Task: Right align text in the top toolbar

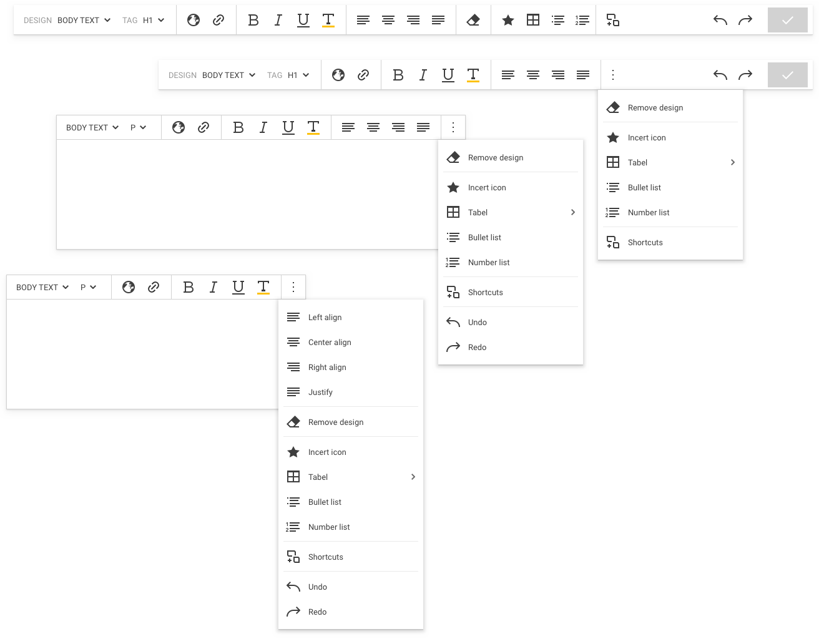Action: click(x=413, y=20)
